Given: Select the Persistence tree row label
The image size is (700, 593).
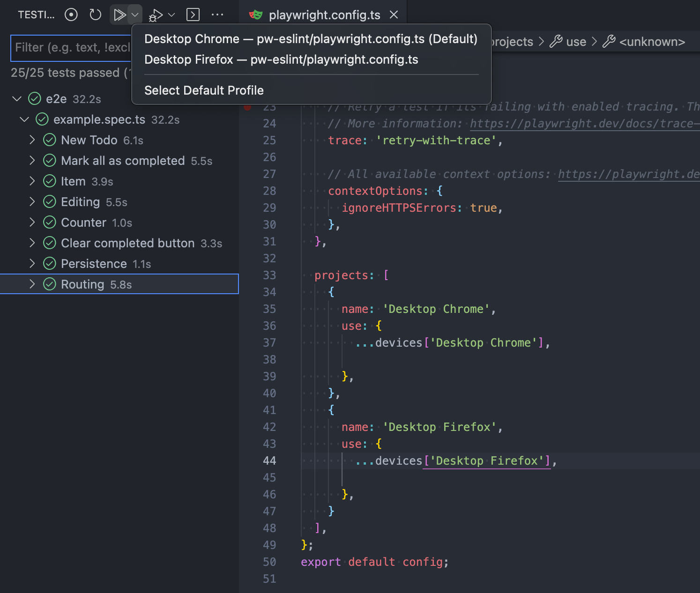Looking at the screenshot, I should click(94, 264).
